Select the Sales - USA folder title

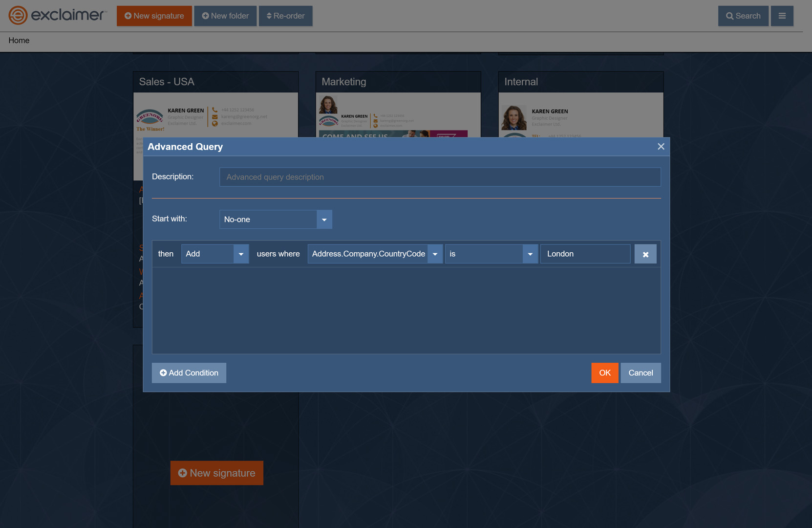(x=167, y=82)
